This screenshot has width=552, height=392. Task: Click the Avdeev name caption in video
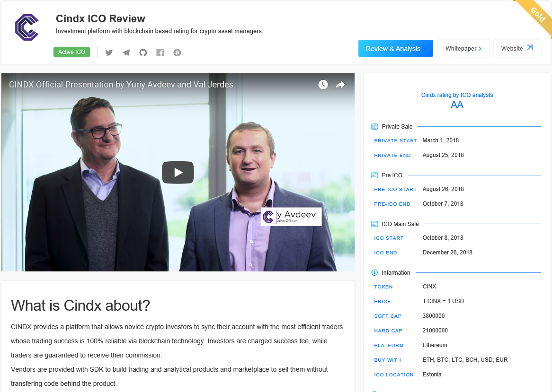coord(292,216)
